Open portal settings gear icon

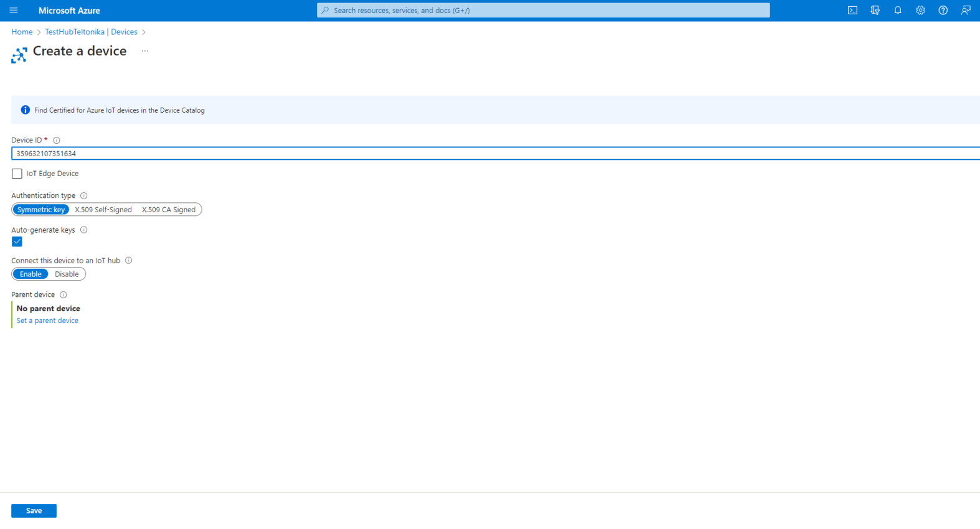tap(920, 11)
